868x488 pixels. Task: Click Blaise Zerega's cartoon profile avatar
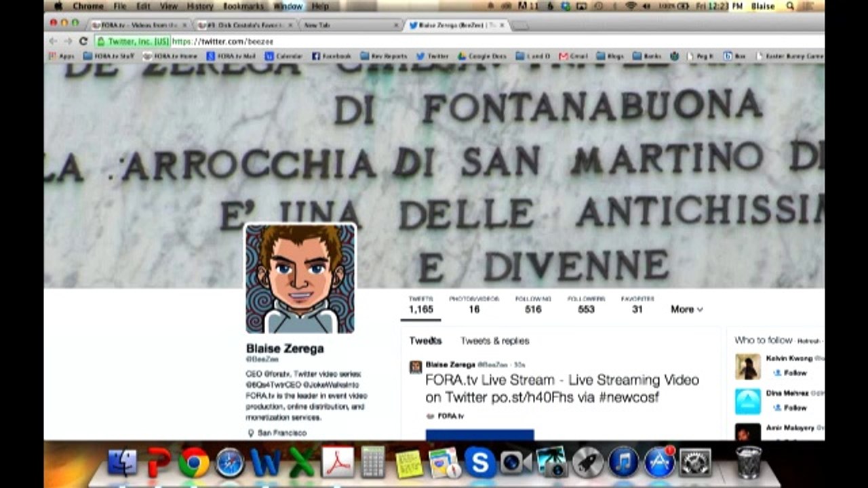pyautogui.click(x=300, y=279)
